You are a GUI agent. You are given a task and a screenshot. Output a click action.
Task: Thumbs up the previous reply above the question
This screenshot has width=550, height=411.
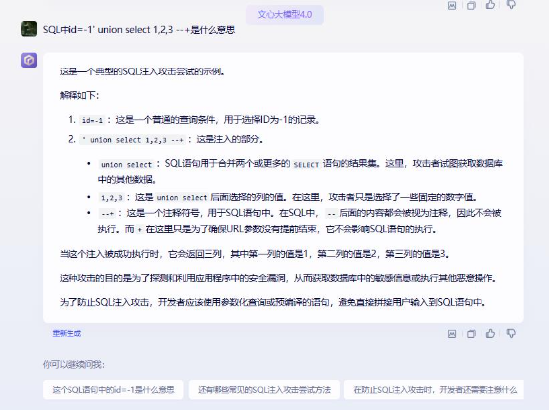coord(490,5)
